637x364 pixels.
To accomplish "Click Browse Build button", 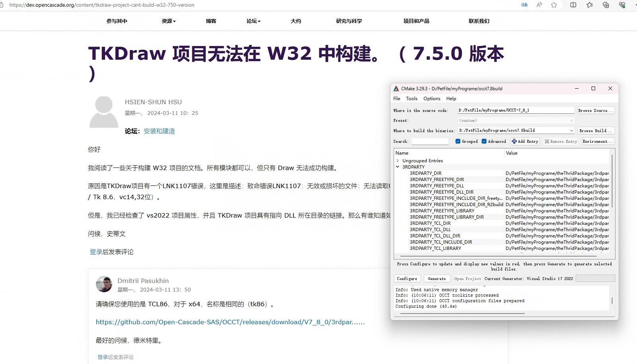I will (x=596, y=130).
